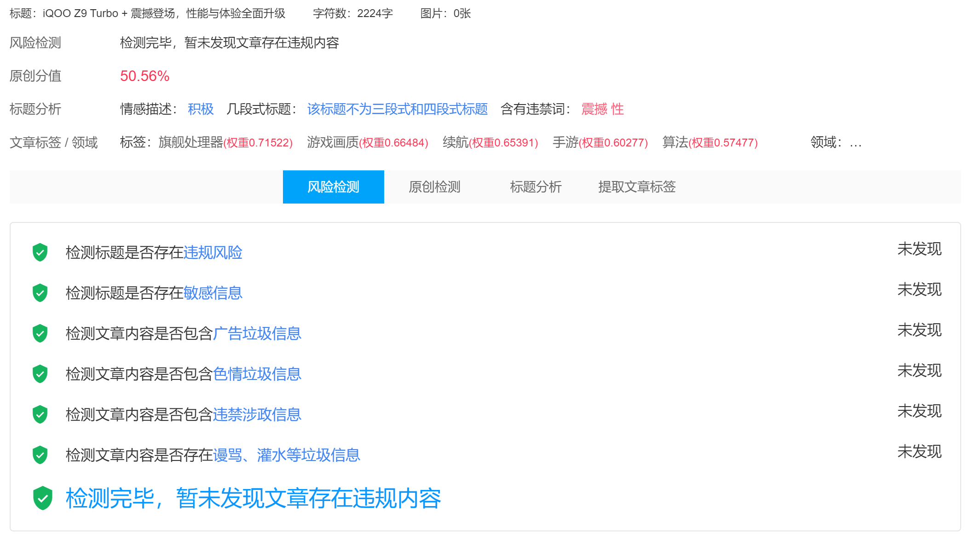980x542 pixels.
Task: Click the 文章标签 / 领域 label
Action: (x=53, y=142)
